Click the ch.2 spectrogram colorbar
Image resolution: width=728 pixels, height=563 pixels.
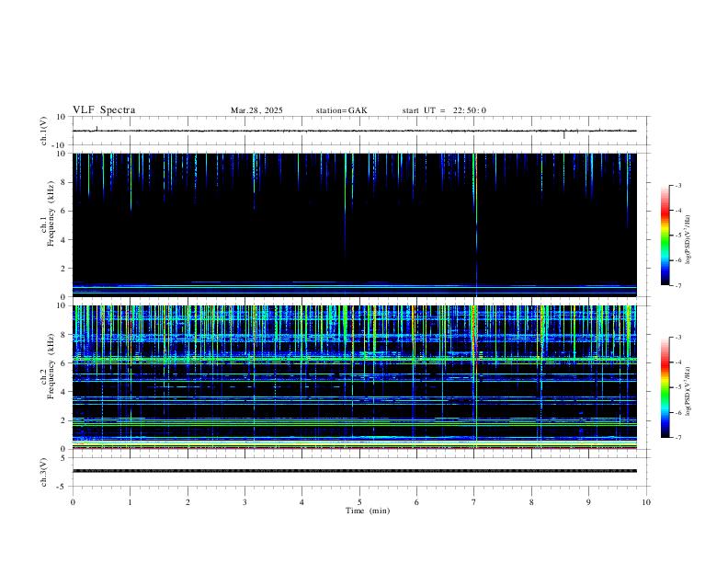pyautogui.click(x=665, y=387)
